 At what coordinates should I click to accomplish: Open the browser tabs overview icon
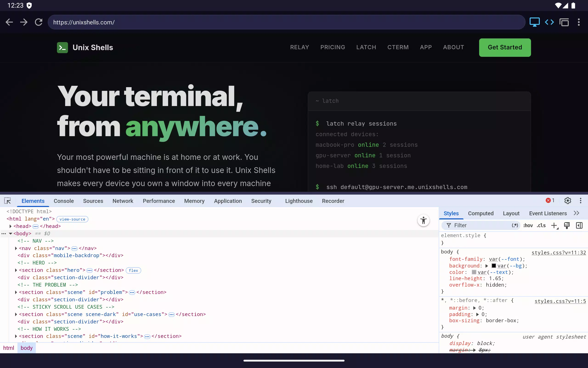[x=564, y=22]
